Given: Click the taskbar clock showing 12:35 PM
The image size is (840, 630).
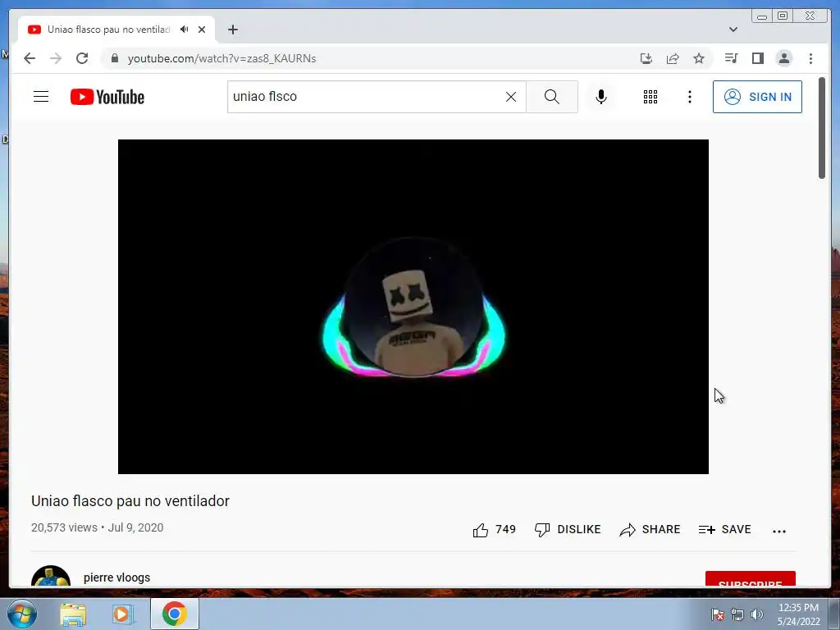Looking at the screenshot, I should tap(798, 614).
